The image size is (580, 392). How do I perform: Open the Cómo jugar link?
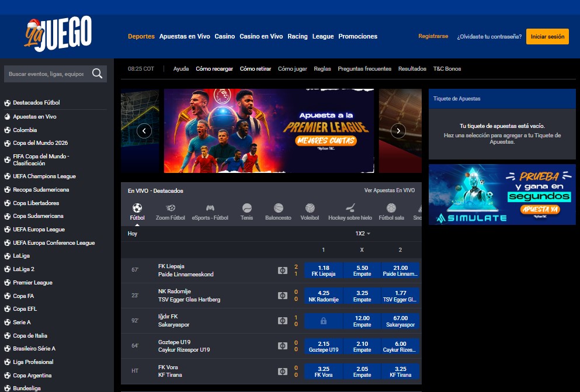(293, 69)
